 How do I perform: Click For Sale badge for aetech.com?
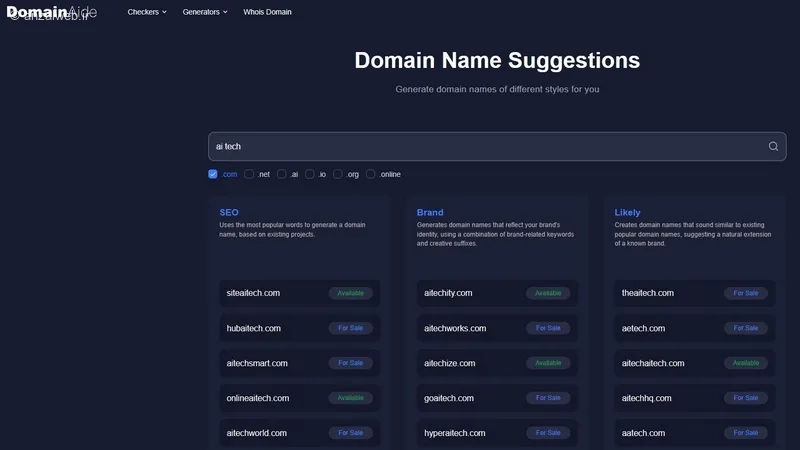point(746,328)
